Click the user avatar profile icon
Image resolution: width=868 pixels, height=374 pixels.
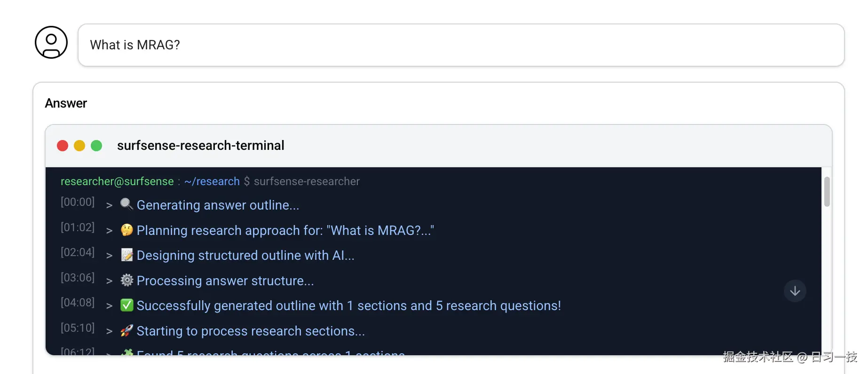pos(51,42)
